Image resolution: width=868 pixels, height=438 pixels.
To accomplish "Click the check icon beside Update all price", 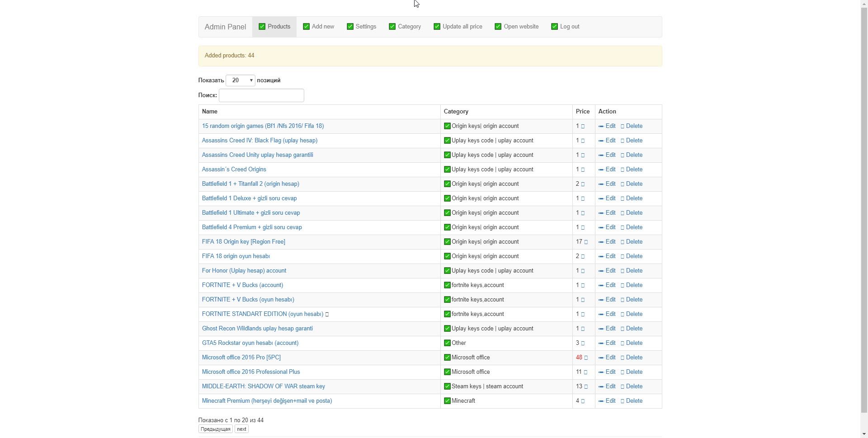I will (x=437, y=27).
